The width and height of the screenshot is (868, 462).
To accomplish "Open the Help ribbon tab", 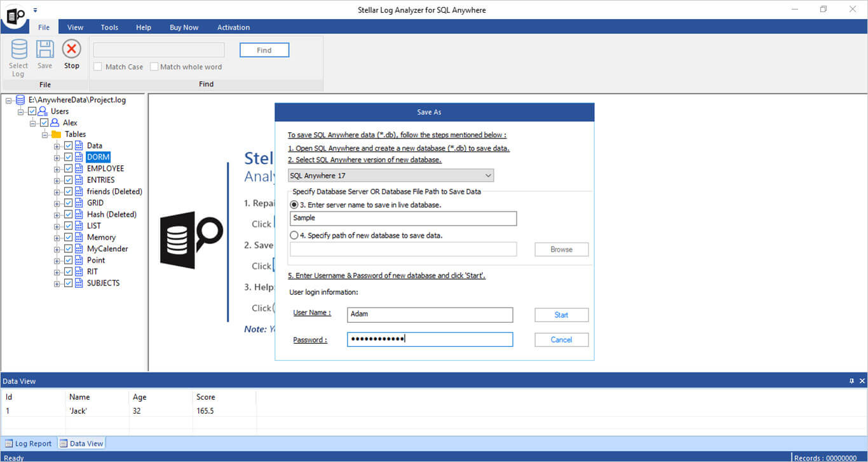I will click(x=144, y=27).
